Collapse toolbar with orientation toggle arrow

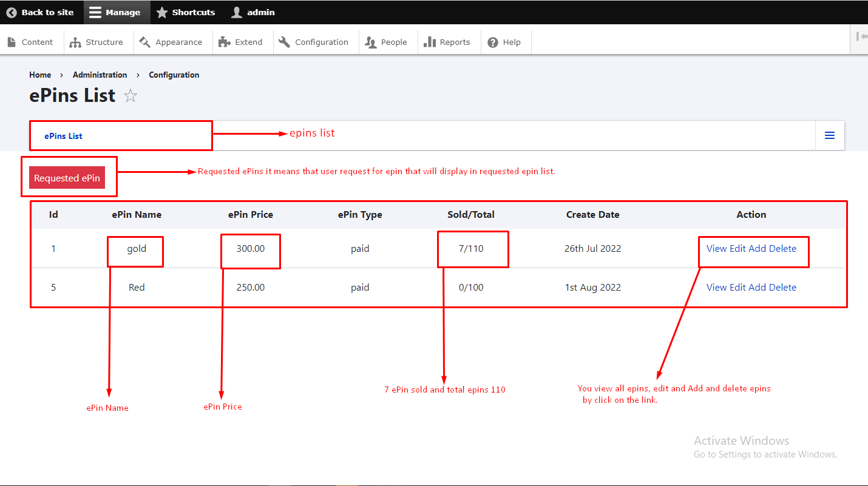coord(861,36)
